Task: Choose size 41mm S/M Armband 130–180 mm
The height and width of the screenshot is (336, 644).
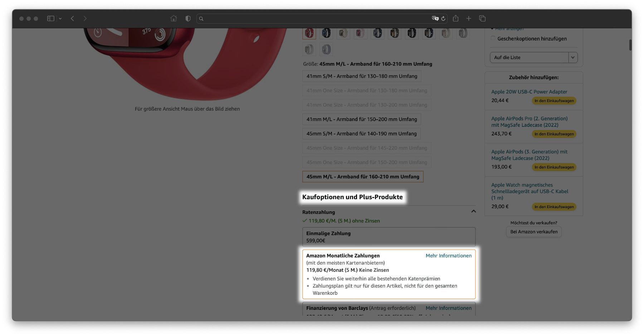Action: [362, 76]
